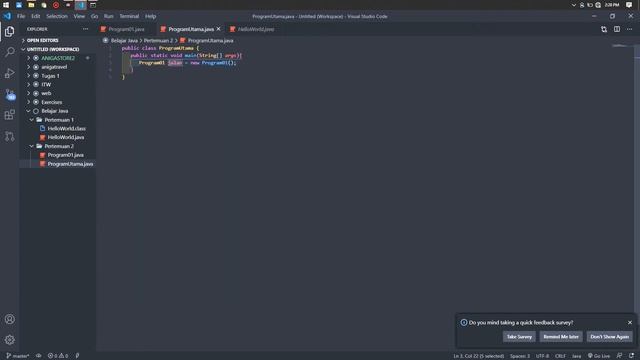640x360 pixels.
Task: Open the notifications bell in status bar
Action: click(631, 356)
